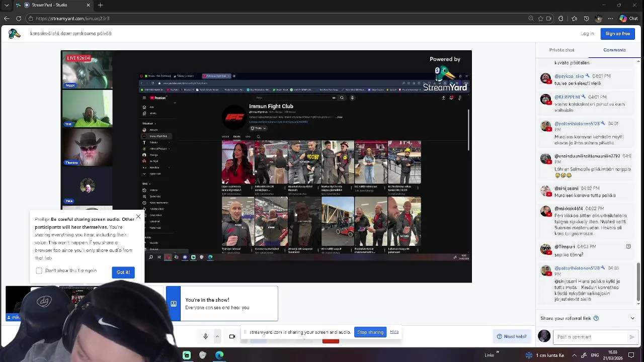Click the video camera icon in address bar
The width and height of the screenshot is (644, 362).
[x=548, y=19]
